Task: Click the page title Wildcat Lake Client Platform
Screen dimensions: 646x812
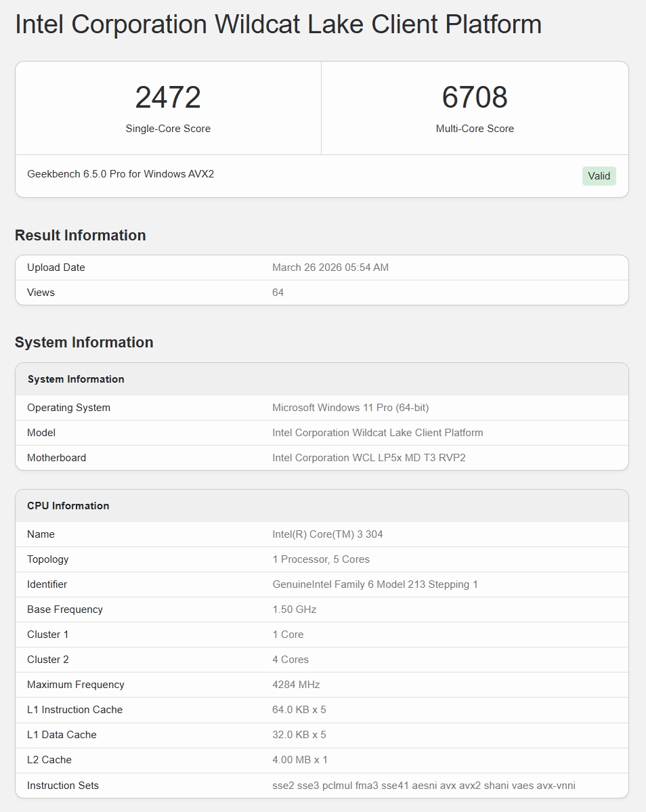Action: pos(278,25)
